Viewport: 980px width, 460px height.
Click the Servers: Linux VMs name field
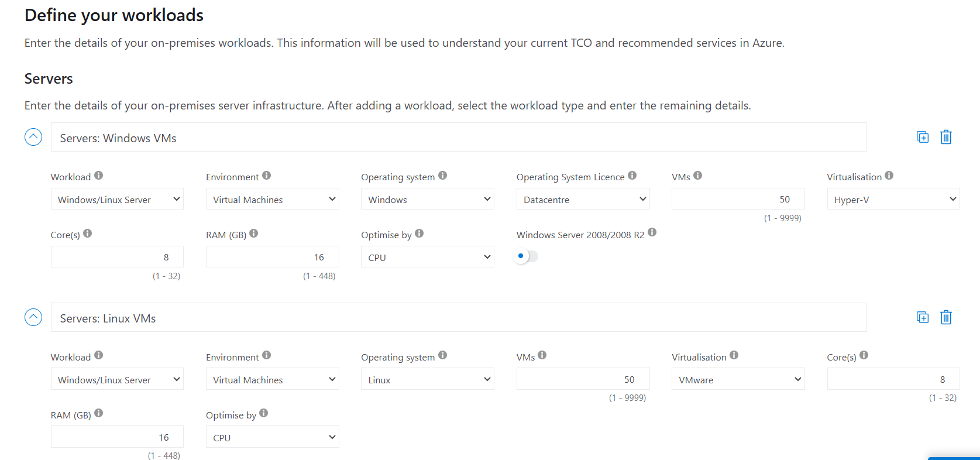point(458,318)
